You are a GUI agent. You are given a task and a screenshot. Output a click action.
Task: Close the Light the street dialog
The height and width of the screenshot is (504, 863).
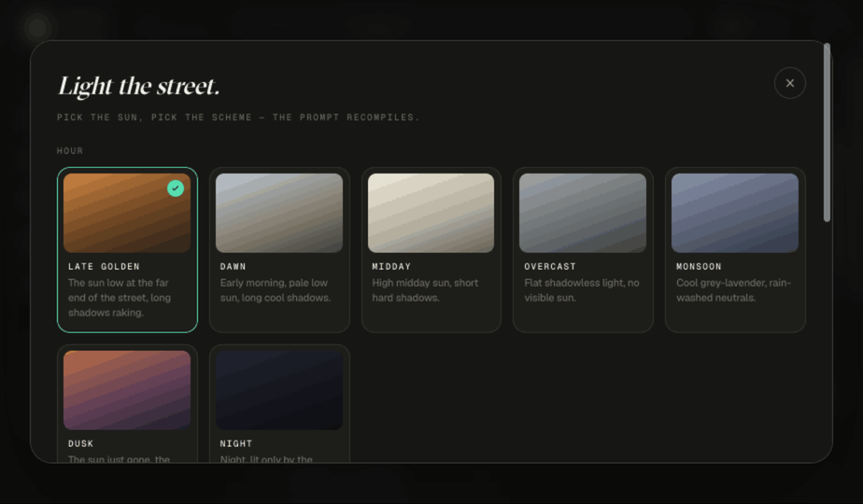[790, 83]
